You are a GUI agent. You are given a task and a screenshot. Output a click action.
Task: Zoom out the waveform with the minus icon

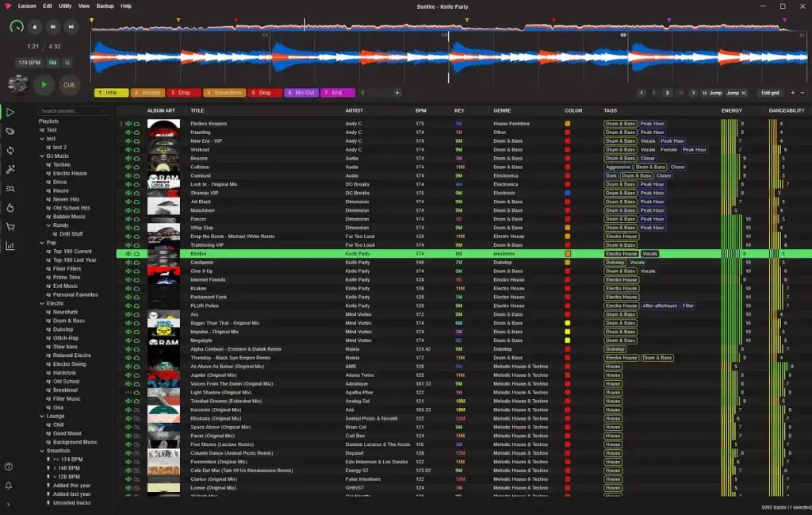click(x=802, y=93)
